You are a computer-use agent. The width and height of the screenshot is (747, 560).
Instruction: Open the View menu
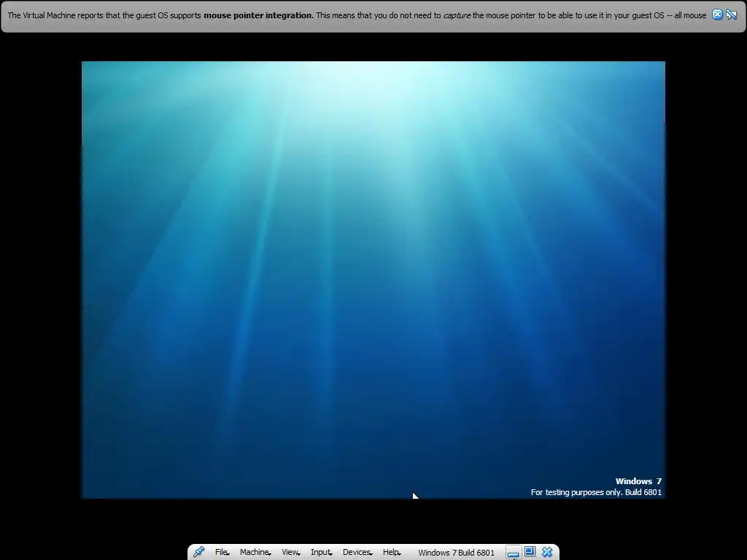290,552
